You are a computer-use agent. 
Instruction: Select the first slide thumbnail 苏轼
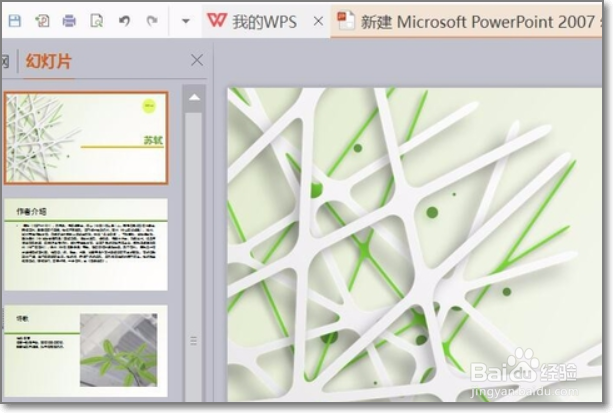[86, 138]
